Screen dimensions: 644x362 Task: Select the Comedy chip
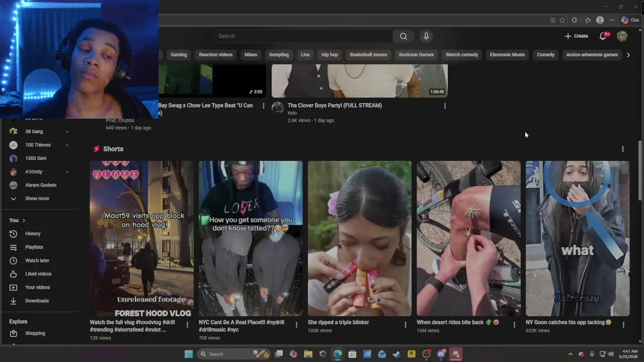tap(545, 55)
